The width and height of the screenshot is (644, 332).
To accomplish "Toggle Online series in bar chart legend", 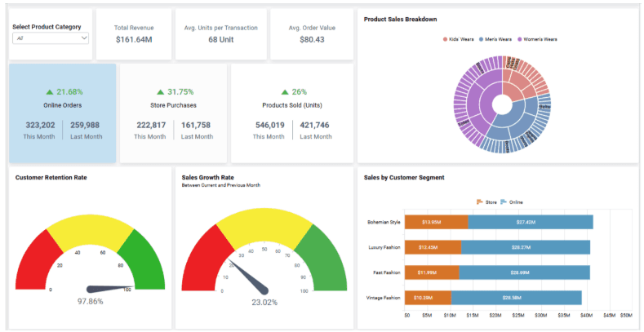I will (512, 202).
